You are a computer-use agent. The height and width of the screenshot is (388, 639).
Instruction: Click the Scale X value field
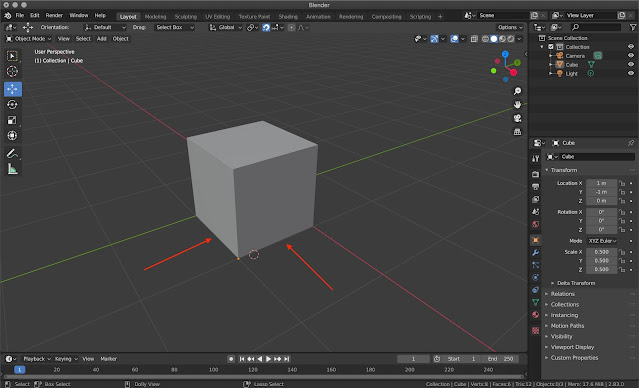pyautogui.click(x=602, y=252)
